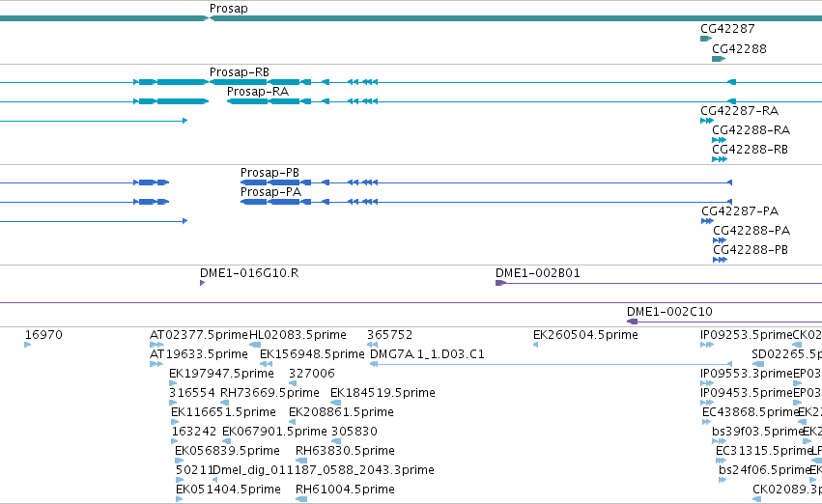Click the EK116651.5prime EST glyph
Viewport: 822px width, 504px height.
(175, 422)
